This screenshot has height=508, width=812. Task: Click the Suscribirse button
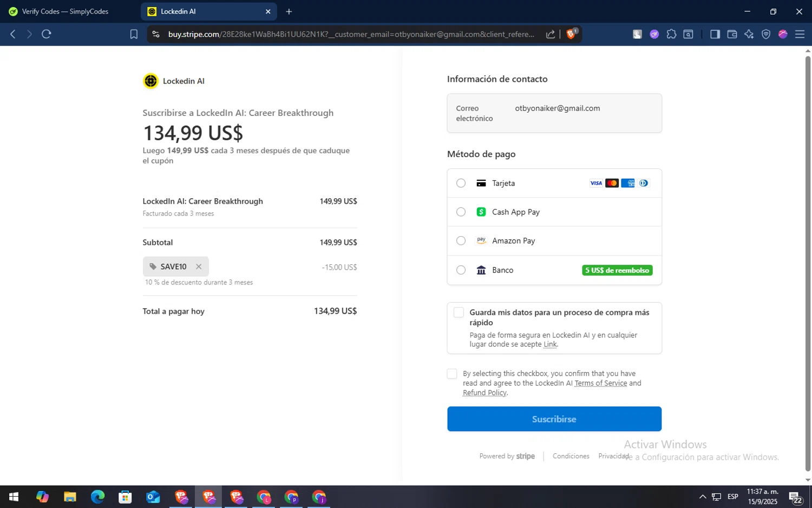554,419
